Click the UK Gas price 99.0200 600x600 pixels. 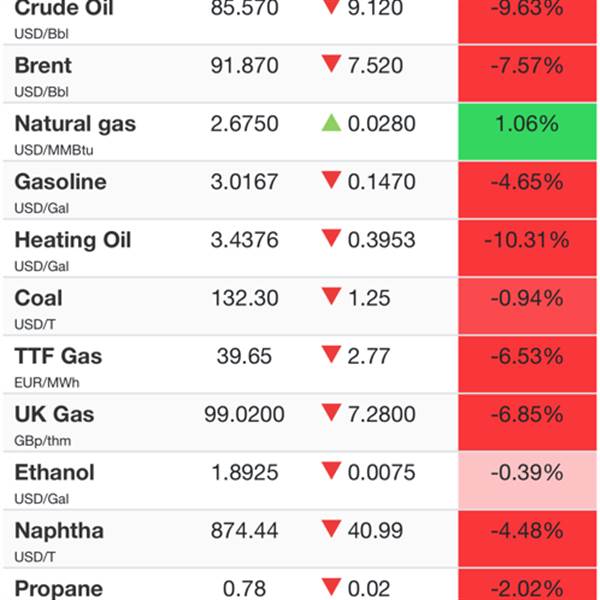(x=244, y=414)
